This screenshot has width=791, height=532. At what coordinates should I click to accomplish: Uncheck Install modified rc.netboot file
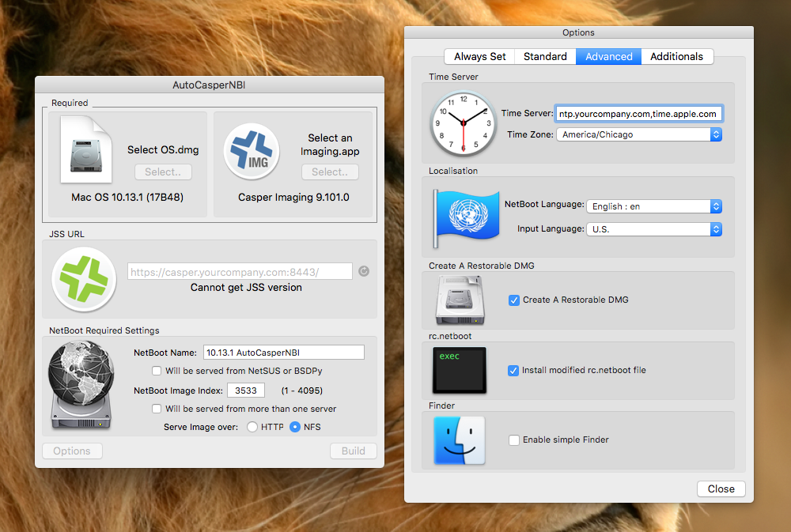pyautogui.click(x=513, y=371)
